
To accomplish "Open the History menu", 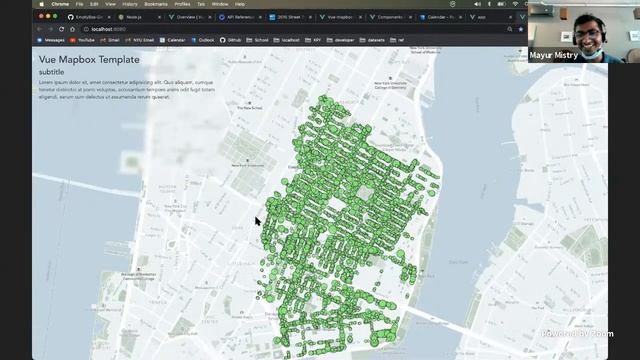I will coord(130,4).
